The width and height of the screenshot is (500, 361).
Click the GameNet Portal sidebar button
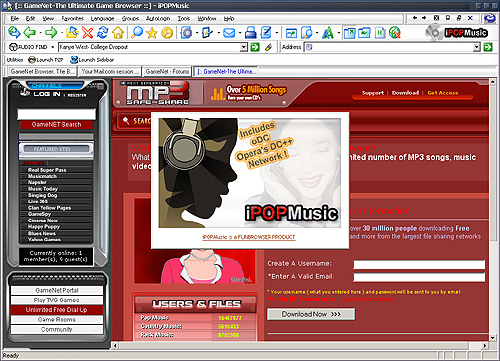[x=57, y=290]
